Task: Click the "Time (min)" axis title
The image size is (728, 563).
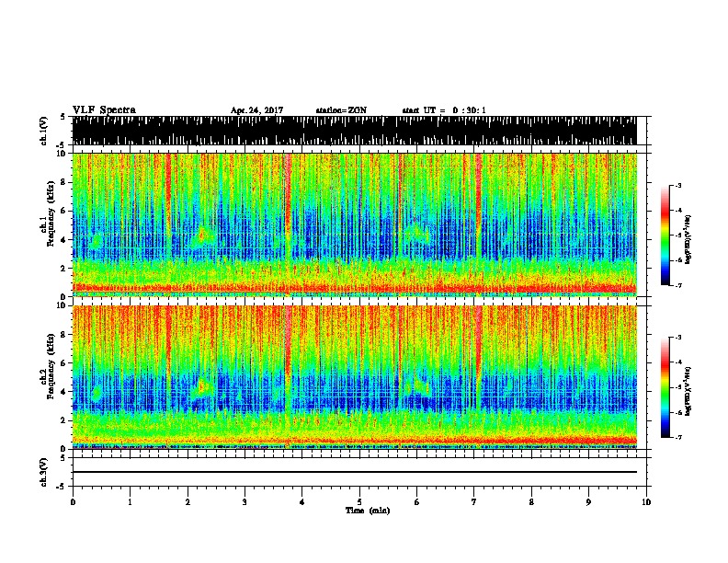Action: [368, 511]
